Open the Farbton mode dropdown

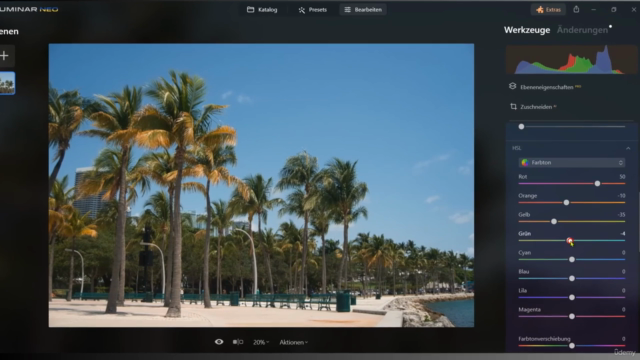[572, 162]
